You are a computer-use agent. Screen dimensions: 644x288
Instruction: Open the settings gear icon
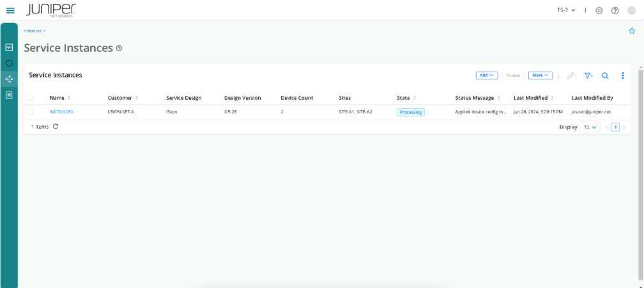599,11
